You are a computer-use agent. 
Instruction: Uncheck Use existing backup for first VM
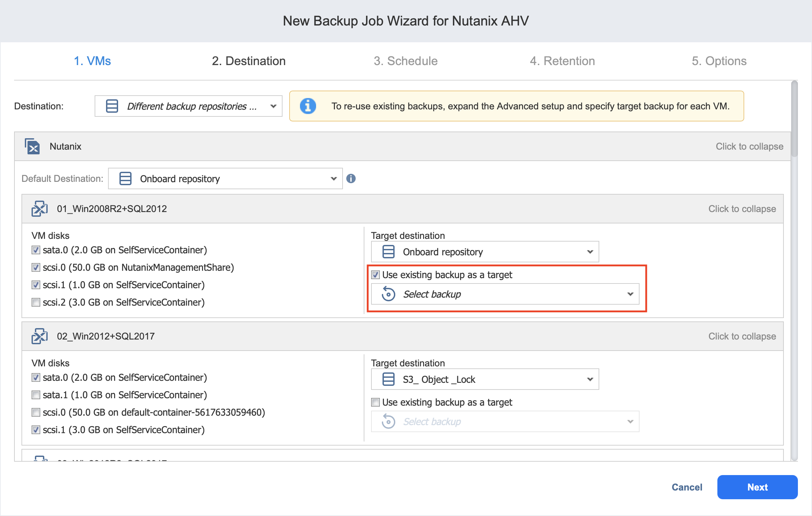pos(375,275)
